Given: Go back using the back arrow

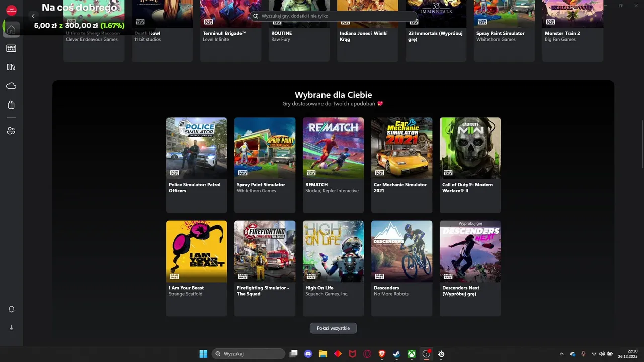Looking at the screenshot, I should coord(33,16).
